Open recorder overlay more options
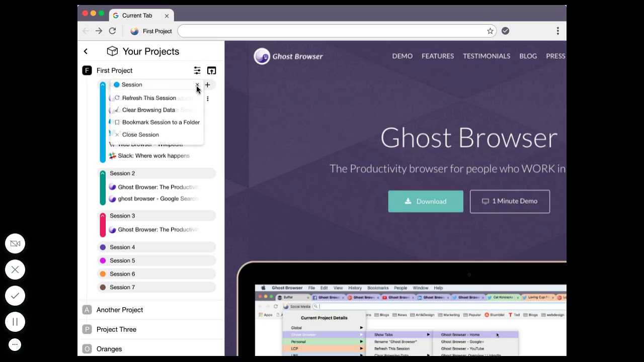This screenshot has height=362, width=644. coord(15,345)
